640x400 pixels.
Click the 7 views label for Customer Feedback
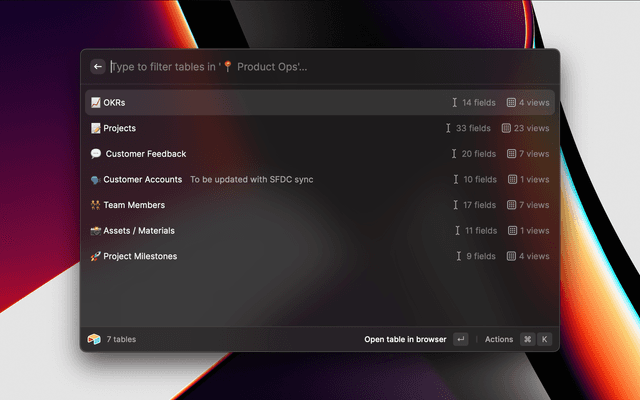pyautogui.click(x=534, y=154)
